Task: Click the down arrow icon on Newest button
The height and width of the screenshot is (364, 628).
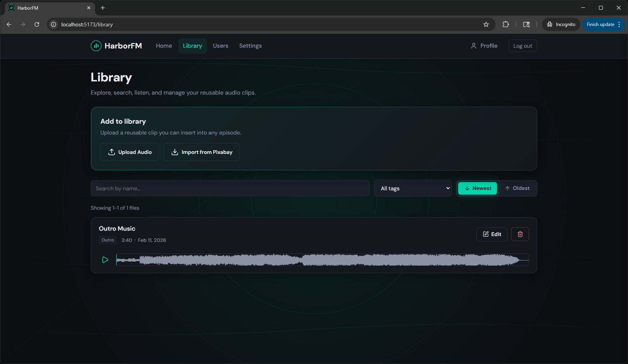Action: pyautogui.click(x=467, y=188)
